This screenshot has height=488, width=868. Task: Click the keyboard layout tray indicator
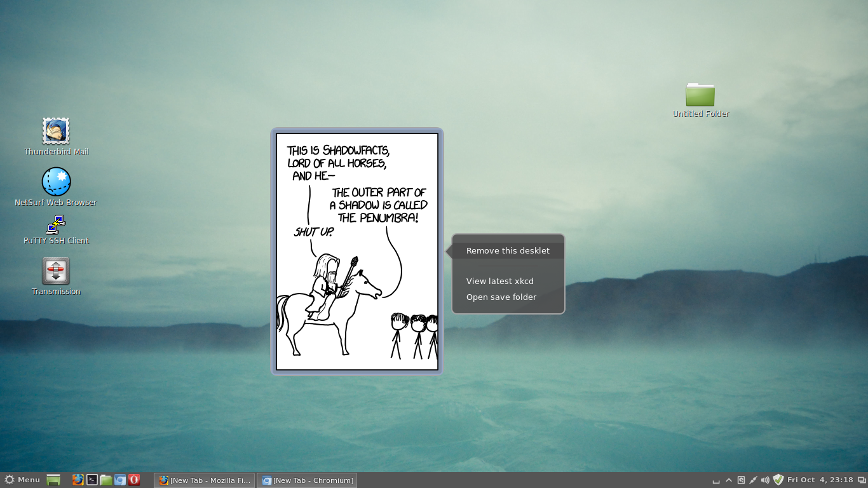716,480
